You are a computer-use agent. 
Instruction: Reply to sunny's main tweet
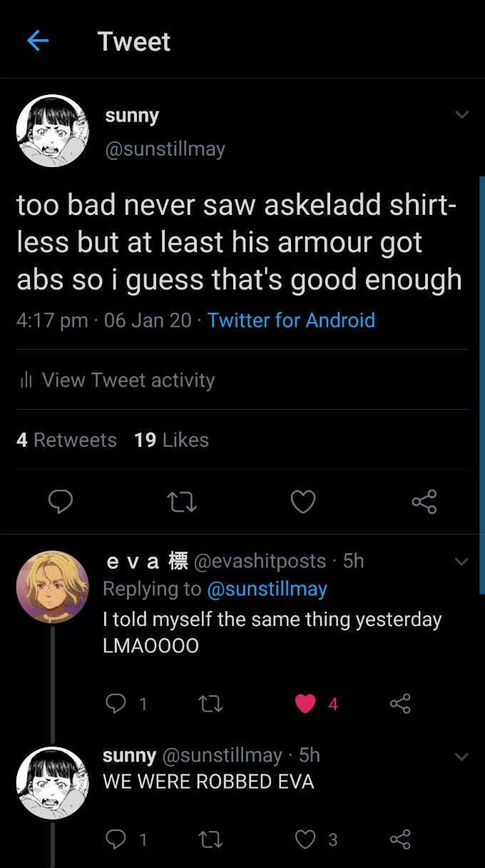[x=60, y=502]
